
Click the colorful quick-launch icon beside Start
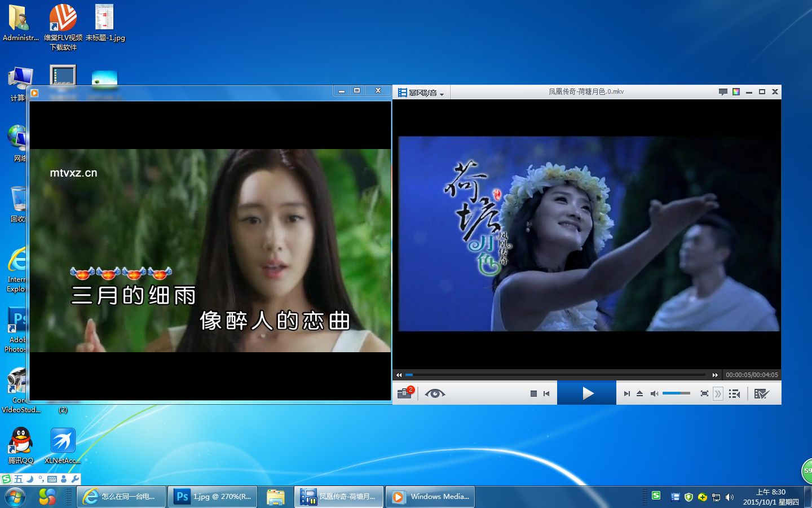pos(47,497)
